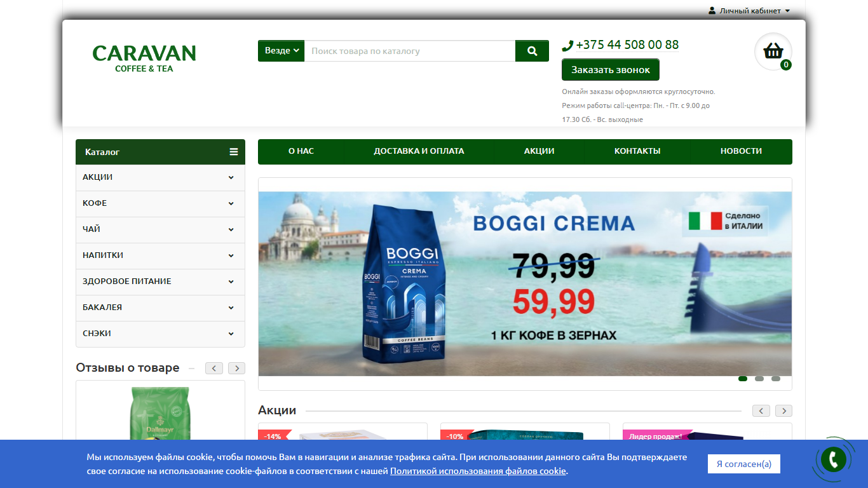Open the -14% discounted product card
The width and height of the screenshot is (868, 488).
coord(342,432)
